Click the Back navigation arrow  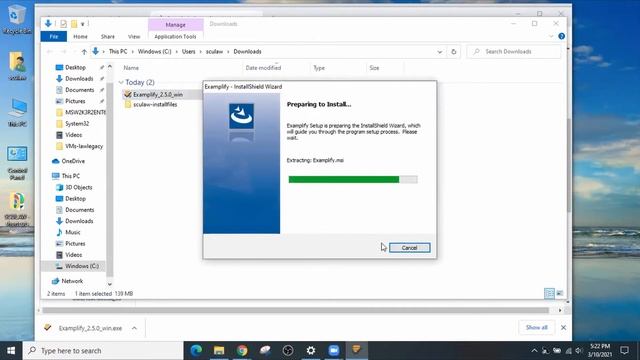[x=49, y=52]
